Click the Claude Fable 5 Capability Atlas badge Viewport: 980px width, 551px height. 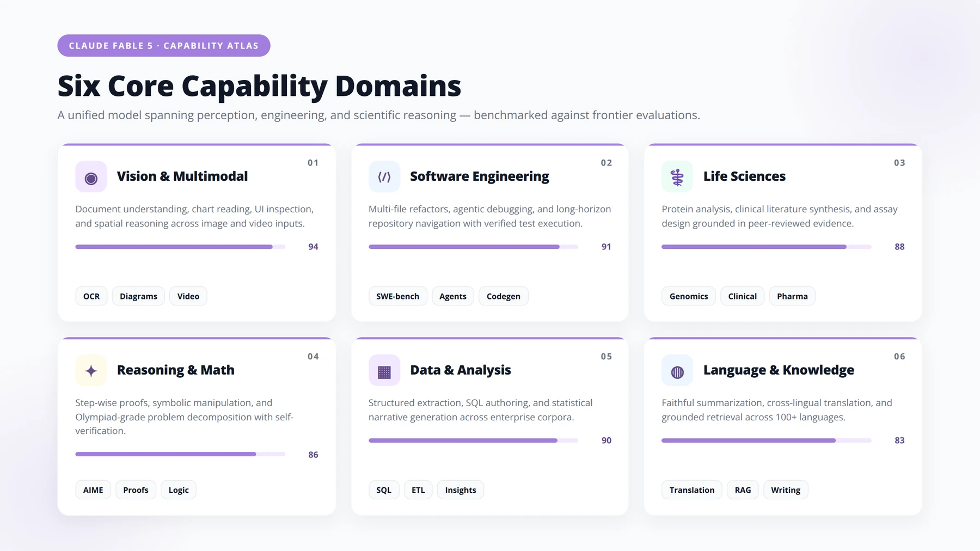(x=164, y=46)
